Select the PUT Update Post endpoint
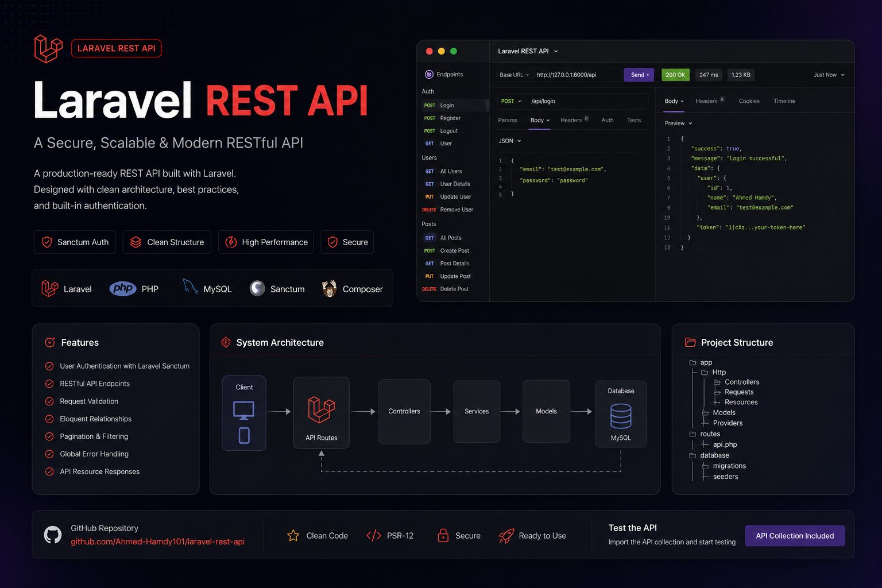The image size is (882, 588). (454, 276)
